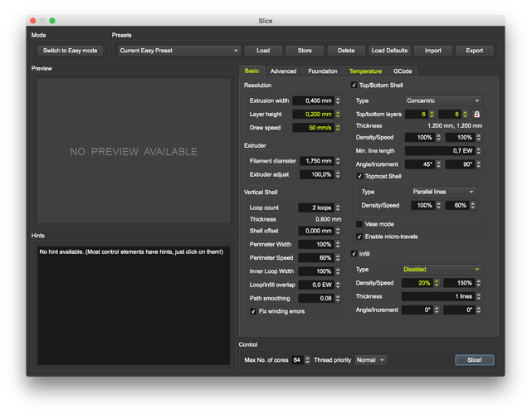Click the Loop count value field
This screenshot has width=532, height=415.
(316, 207)
